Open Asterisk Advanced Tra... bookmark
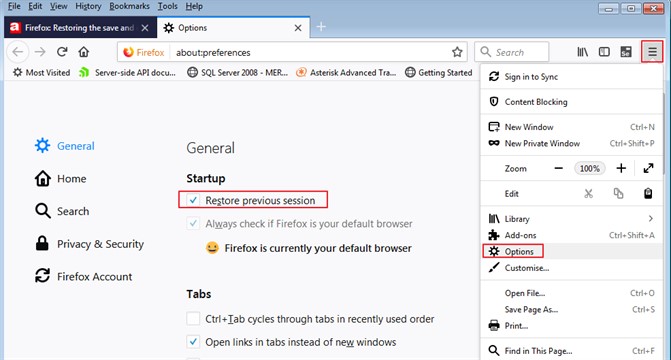This screenshot has width=671, height=360. [x=346, y=73]
